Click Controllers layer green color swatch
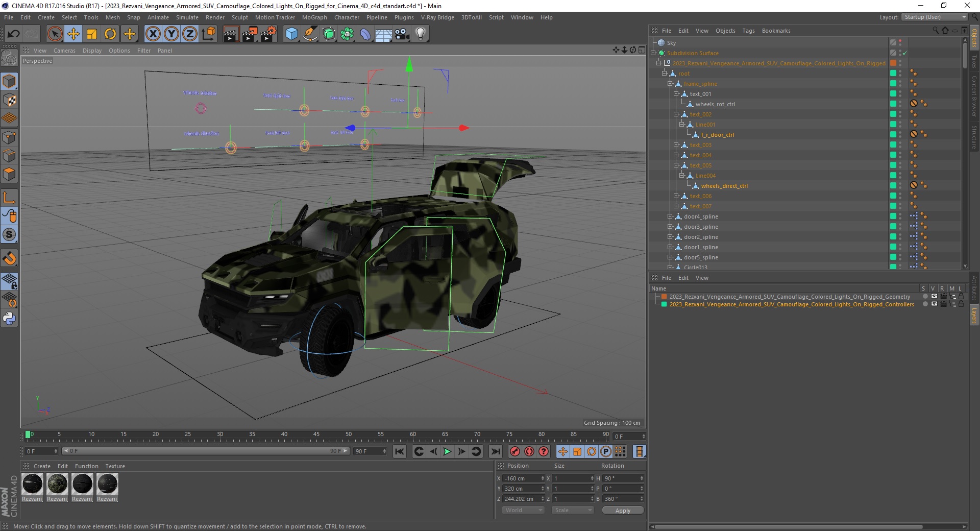980x531 pixels. (664, 304)
